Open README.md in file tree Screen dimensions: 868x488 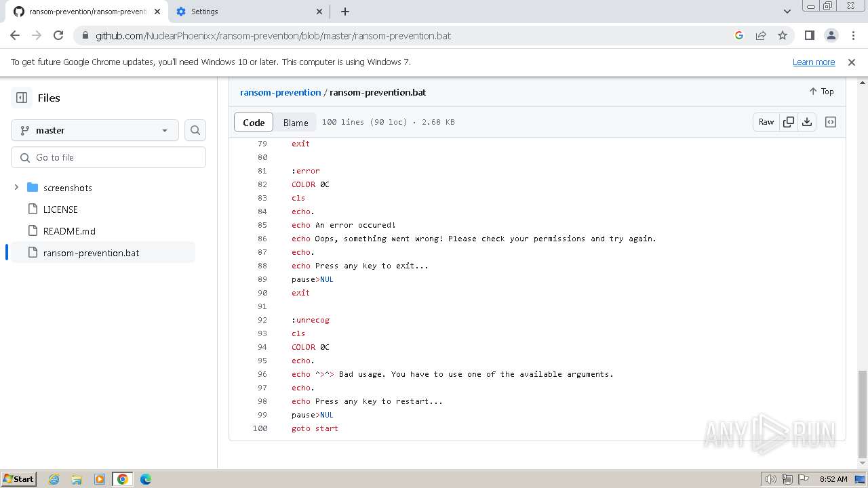coord(69,231)
